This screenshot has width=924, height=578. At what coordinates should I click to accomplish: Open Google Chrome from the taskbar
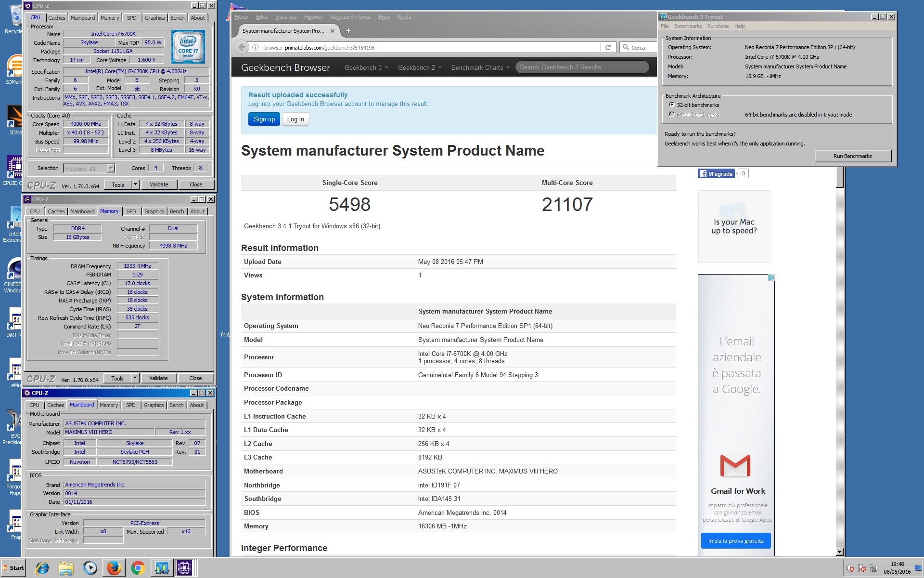[x=138, y=568]
